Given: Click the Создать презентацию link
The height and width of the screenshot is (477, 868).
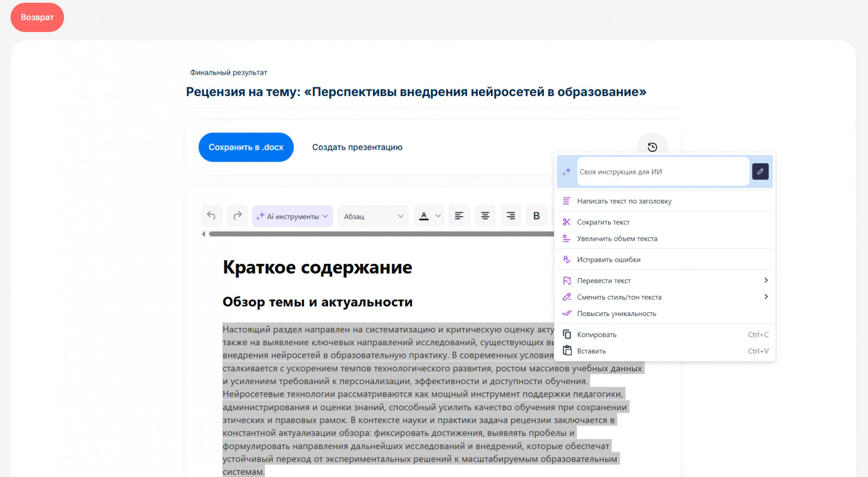Looking at the screenshot, I should pyautogui.click(x=357, y=147).
